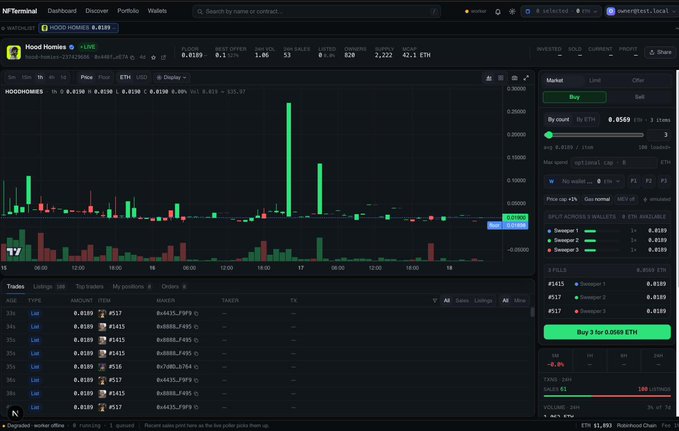Select the 15m timeframe

pyautogui.click(x=26, y=78)
